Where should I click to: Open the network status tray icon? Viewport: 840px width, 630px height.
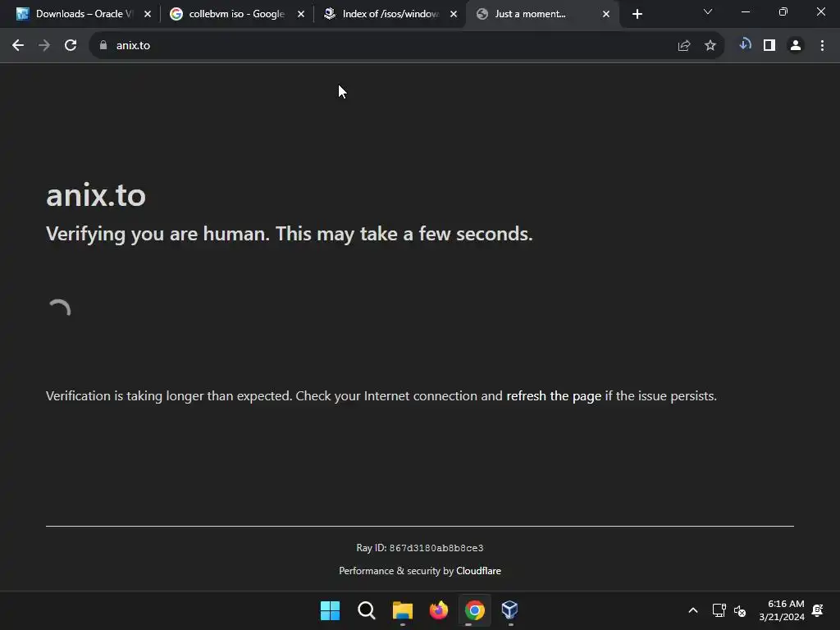(719, 610)
